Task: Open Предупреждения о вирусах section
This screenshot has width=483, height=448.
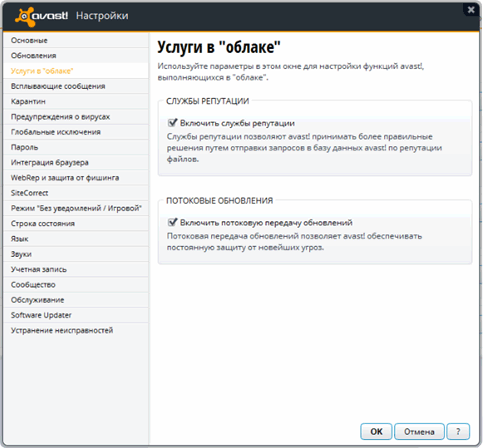Action: (x=76, y=117)
